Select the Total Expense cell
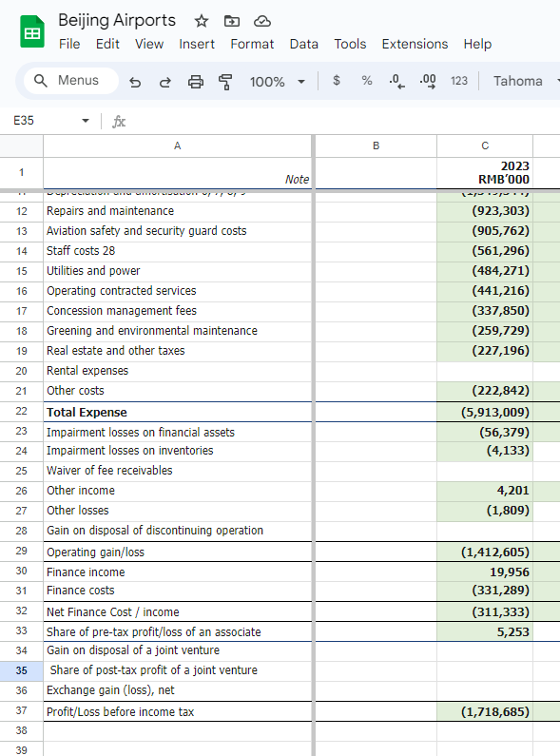 pos(178,412)
